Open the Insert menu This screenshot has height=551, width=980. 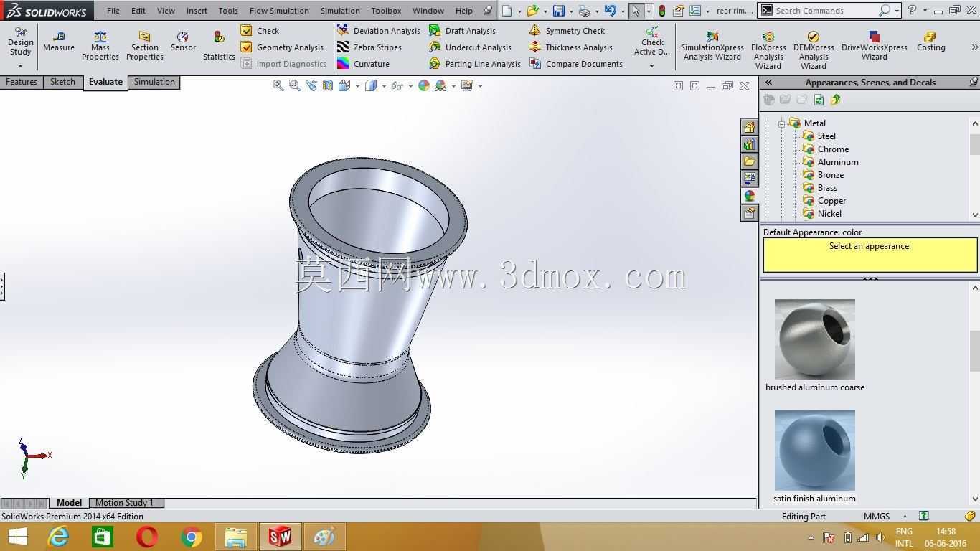tap(197, 11)
